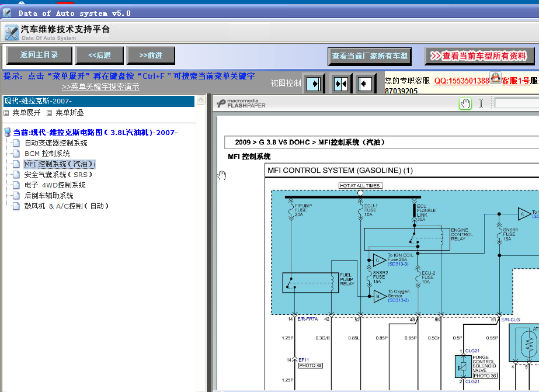Click view control expand-right arrow icon
The image size is (539, 392).
click(314, 84)
